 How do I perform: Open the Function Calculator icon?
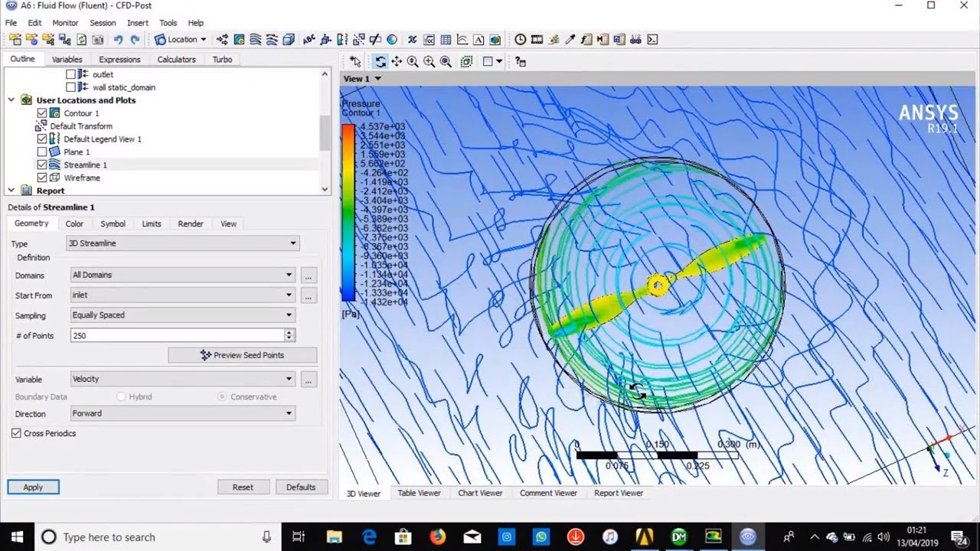coord(586,40)
